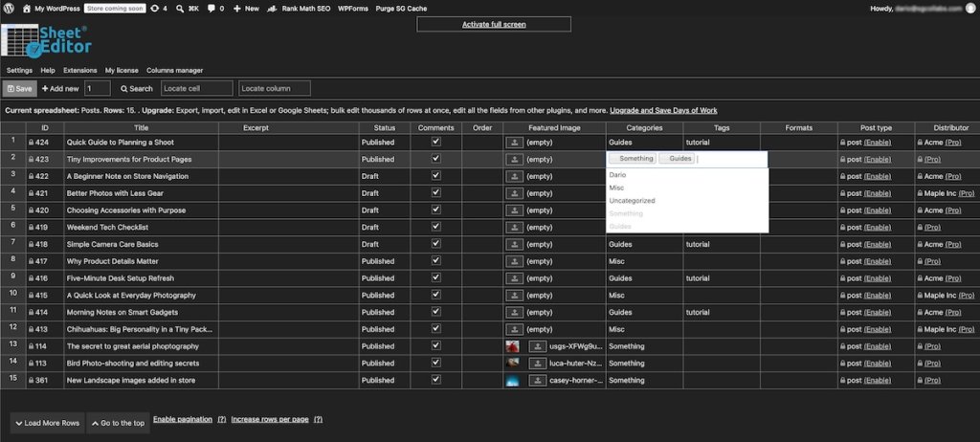This screenshot has width=980, height=442.
Task: Click the Locate column field
Action: (275, 89)
